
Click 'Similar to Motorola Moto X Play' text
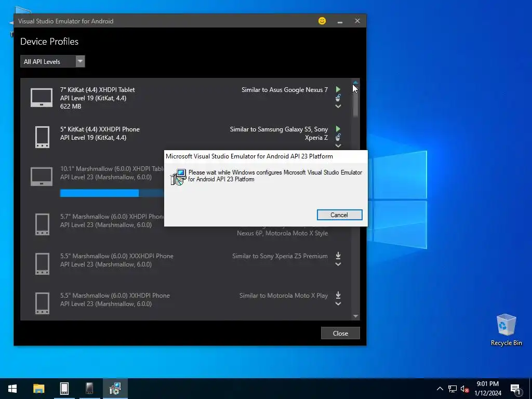(x=284, y=296)
